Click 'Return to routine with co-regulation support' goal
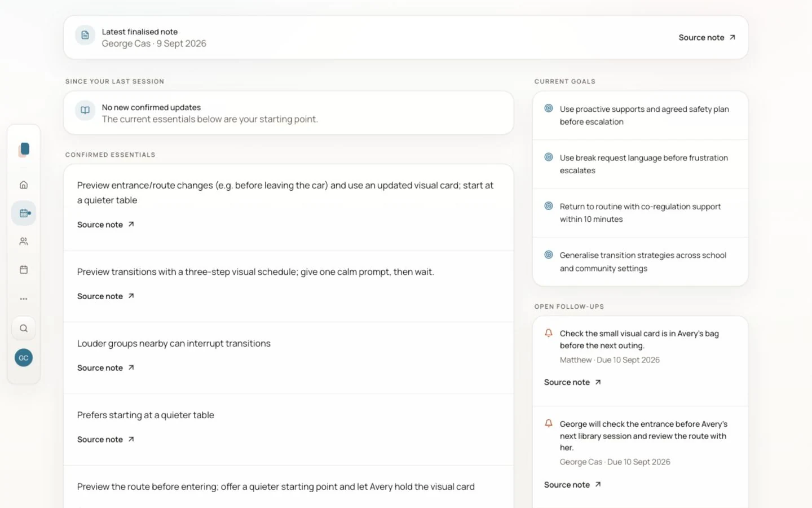This screenshot has height=508, width=812. (x=640, y=213)
